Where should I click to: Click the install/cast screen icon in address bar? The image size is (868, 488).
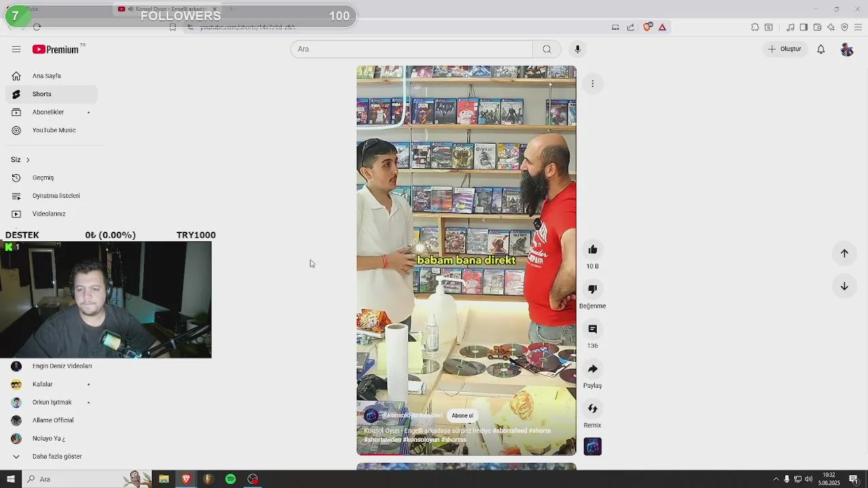click(615, 27)
